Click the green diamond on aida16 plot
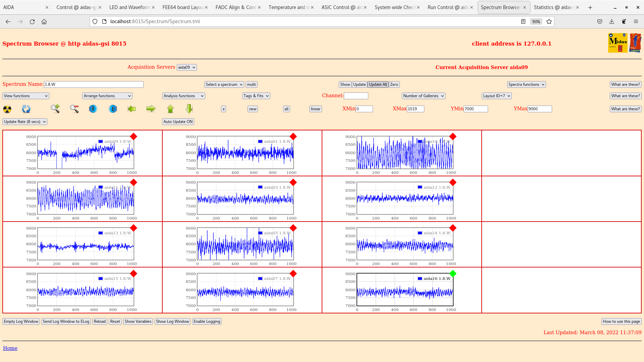Image resolution: width=644 pixels, height=362 pixels. [x=453, y=274]
